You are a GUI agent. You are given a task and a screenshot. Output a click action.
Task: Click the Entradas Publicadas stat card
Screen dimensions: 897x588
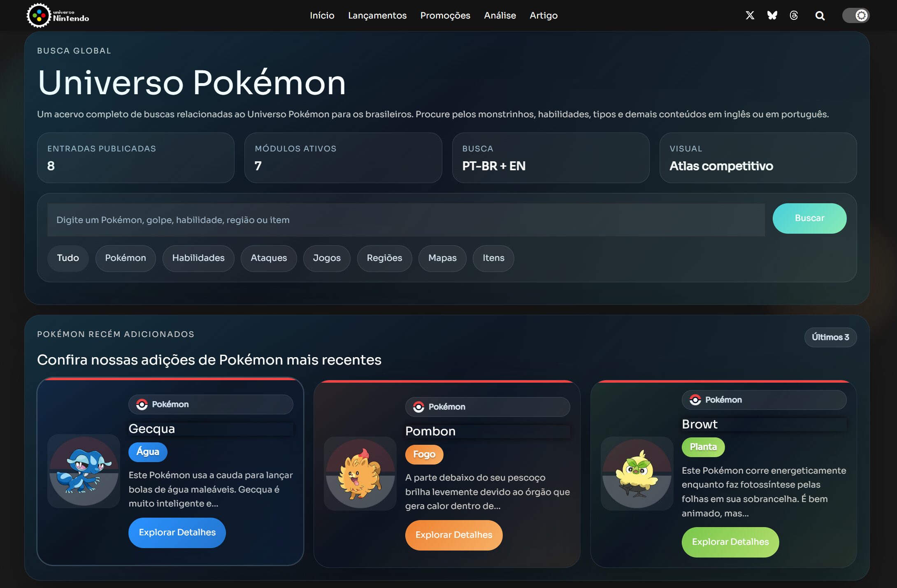click(x=136, y=158)
